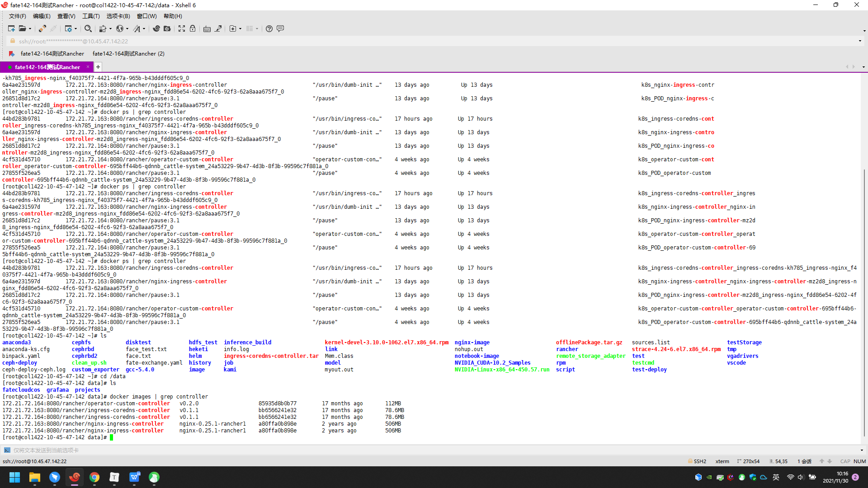Screen dimensions: 868x488
Task: Open the 查看(V) menu
Action: 66,16
